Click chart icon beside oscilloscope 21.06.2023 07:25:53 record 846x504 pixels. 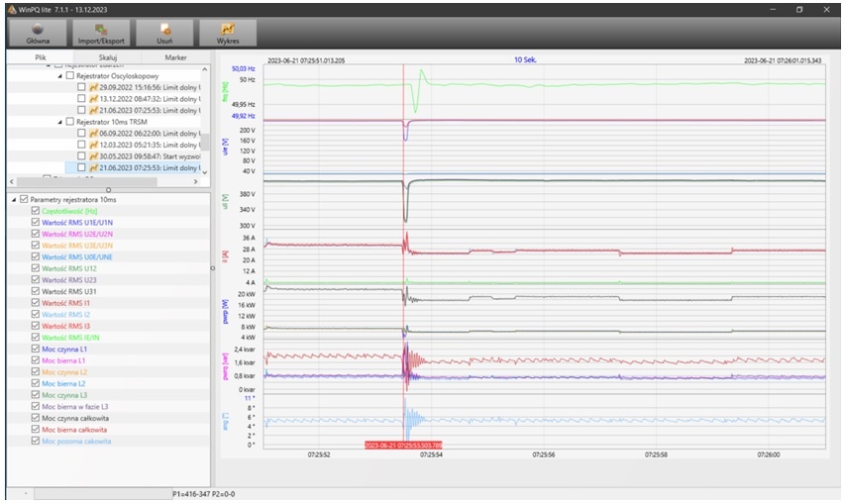coord(94,111)
